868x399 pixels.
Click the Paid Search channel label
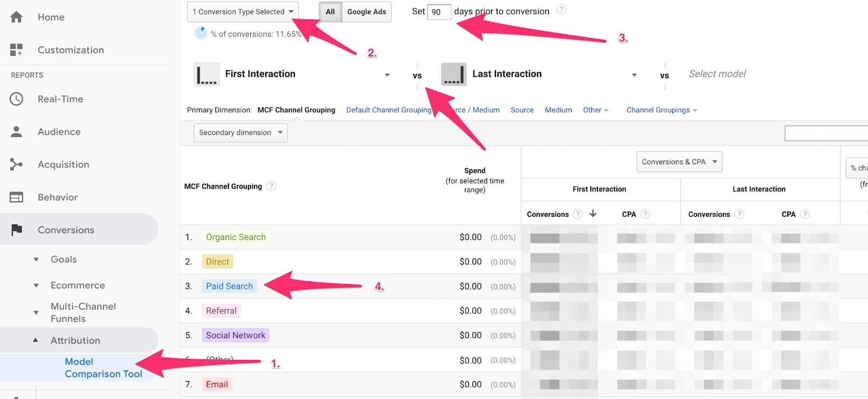[x=229, y=286]
